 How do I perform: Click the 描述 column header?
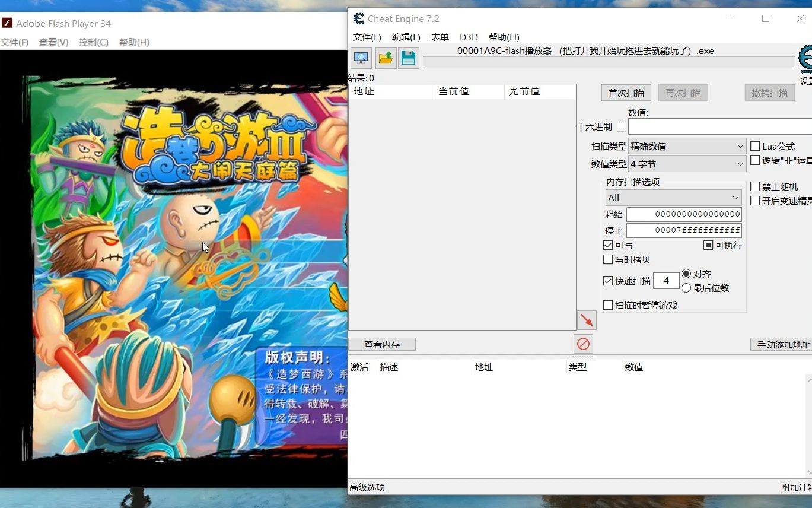[x=425, y=367]
